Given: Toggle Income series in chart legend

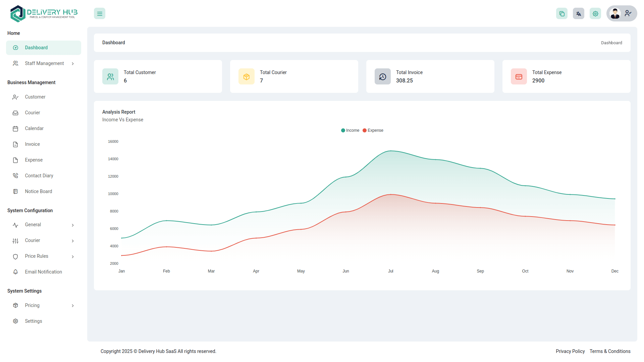Looking at the screenshot, I should click(350, 130).
